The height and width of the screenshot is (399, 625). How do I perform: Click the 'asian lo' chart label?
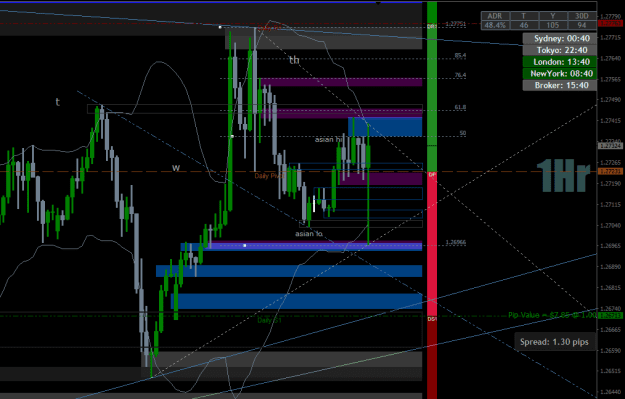click(x=309, y=234)
